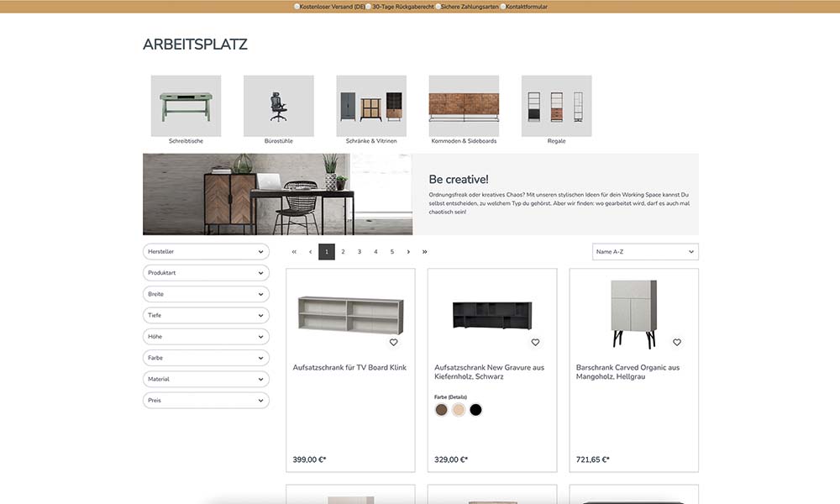Viewport: 840px width, 504px height.
Task: Go to page 3 of results
Action: pos(360,252)
